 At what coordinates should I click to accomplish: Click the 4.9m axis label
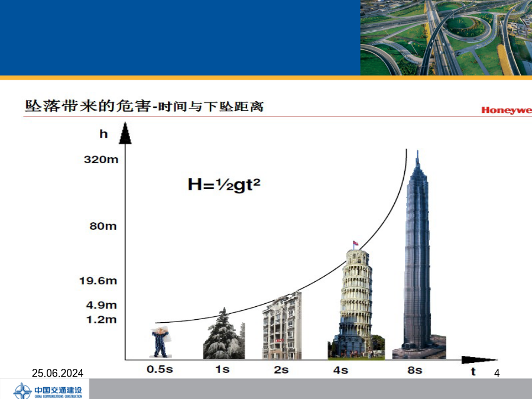click(101, 305)
